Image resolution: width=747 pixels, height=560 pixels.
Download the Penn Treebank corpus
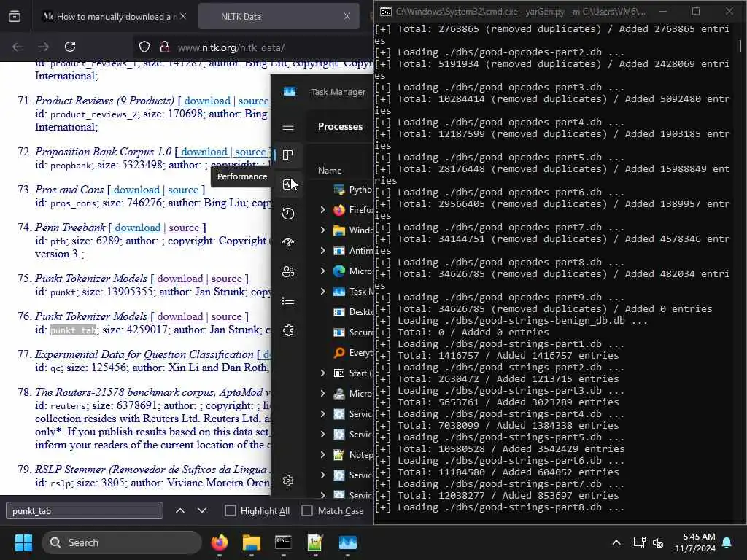138,227
